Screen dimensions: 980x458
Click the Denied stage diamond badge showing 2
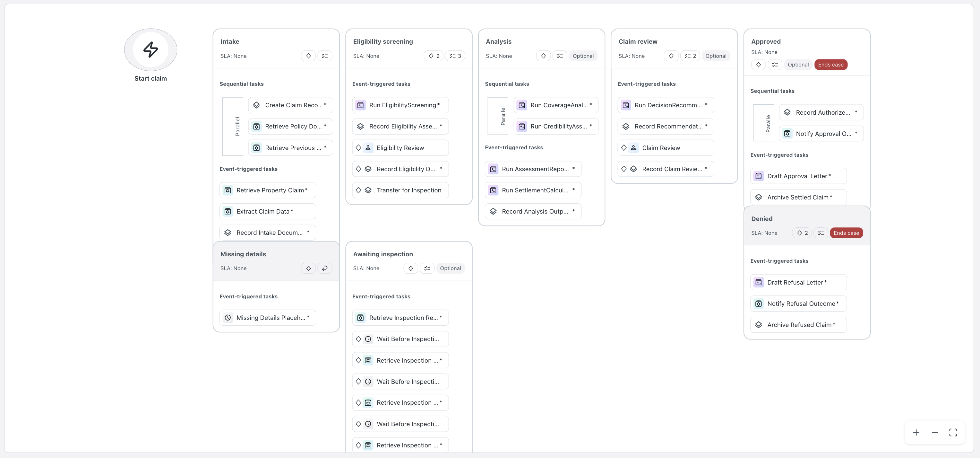802,233
